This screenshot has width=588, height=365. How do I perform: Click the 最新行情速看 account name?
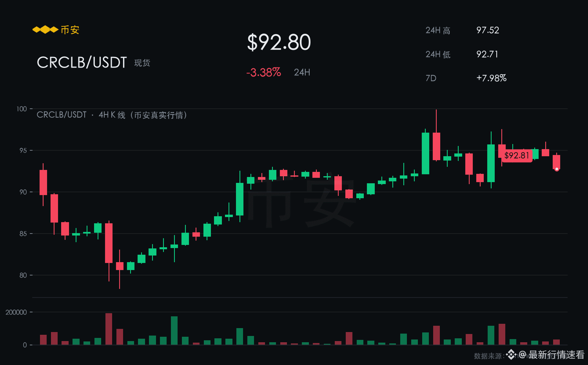(x=557, y=355)
